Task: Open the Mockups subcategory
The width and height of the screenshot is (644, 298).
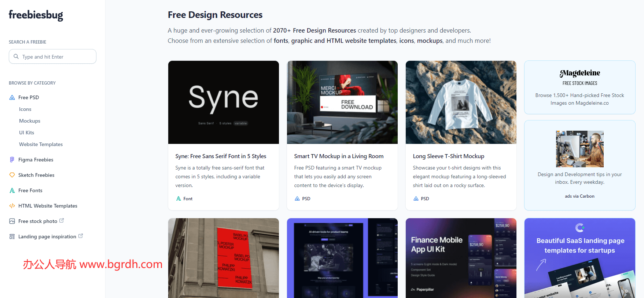Action: [x=30, y=121]
